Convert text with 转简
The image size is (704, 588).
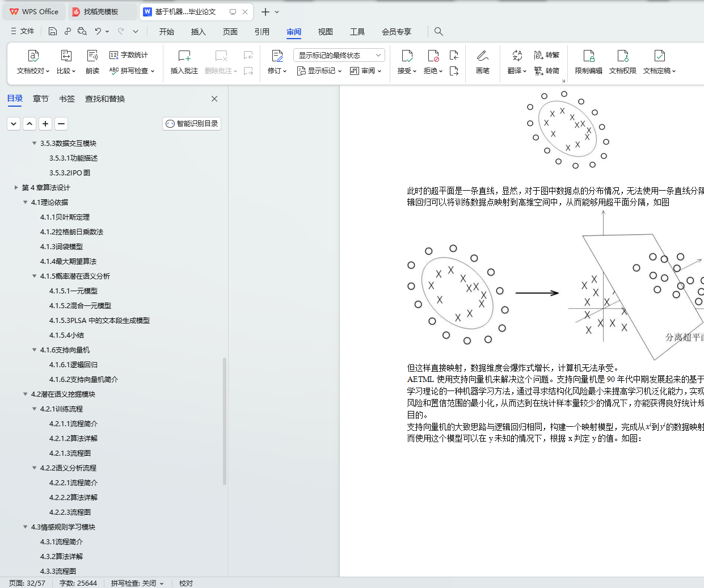coord(547,71)
